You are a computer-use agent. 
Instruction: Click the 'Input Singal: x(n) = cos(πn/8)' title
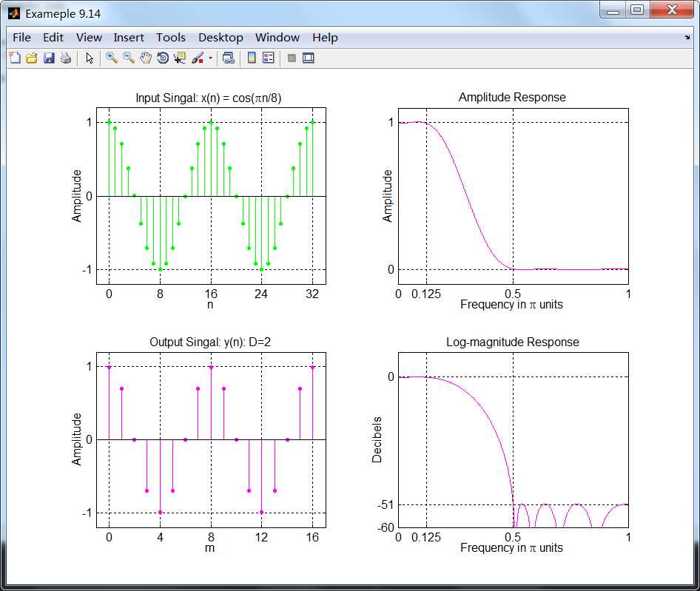tap(209, 98)
